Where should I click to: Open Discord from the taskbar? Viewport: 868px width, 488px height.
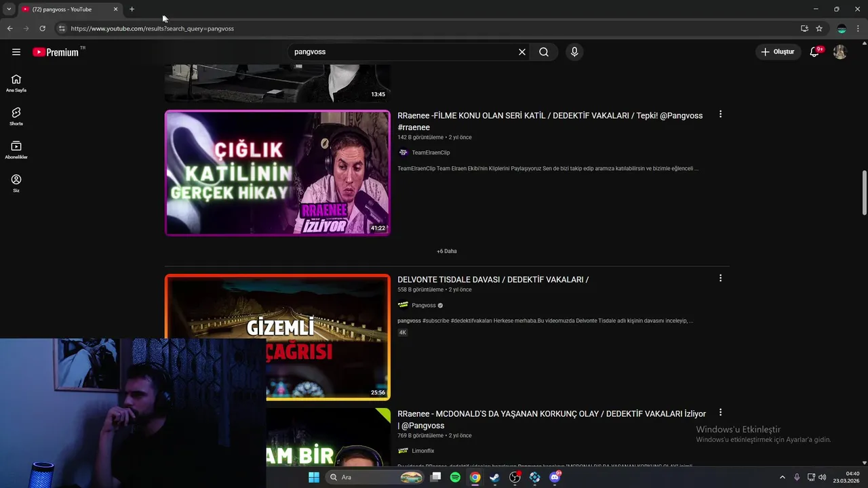coord(555,477)
